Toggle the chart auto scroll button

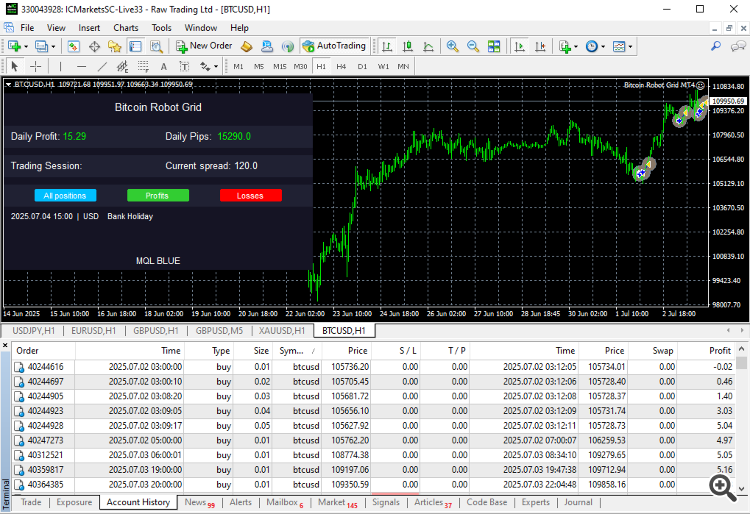click(518, 46)
